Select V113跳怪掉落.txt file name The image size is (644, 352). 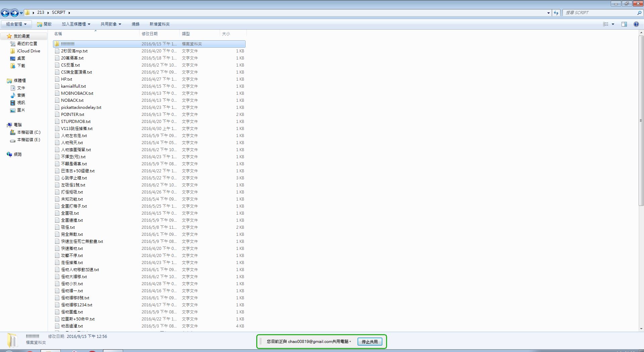point(77,129)
